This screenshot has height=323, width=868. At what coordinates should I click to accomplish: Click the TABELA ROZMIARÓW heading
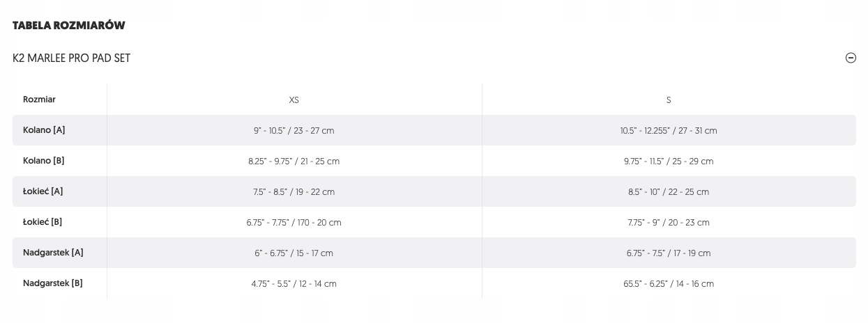69,26
